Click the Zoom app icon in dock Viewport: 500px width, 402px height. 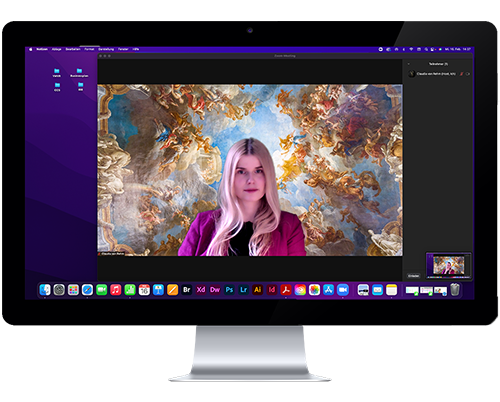[342, 290]
